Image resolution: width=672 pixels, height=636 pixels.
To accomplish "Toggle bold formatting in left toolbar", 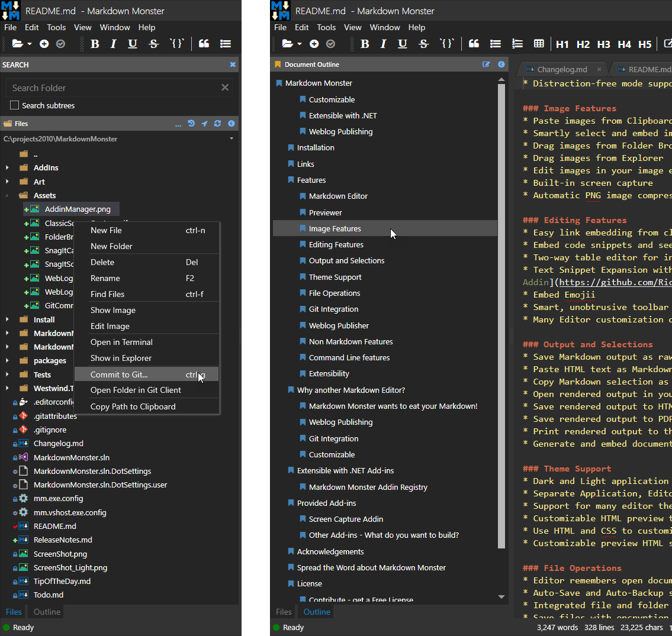I will [x=95, y=44].
